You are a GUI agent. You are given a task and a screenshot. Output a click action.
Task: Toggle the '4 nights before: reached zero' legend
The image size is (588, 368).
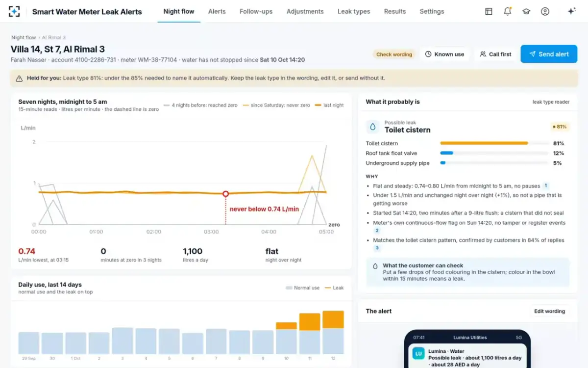pos(200,105)
